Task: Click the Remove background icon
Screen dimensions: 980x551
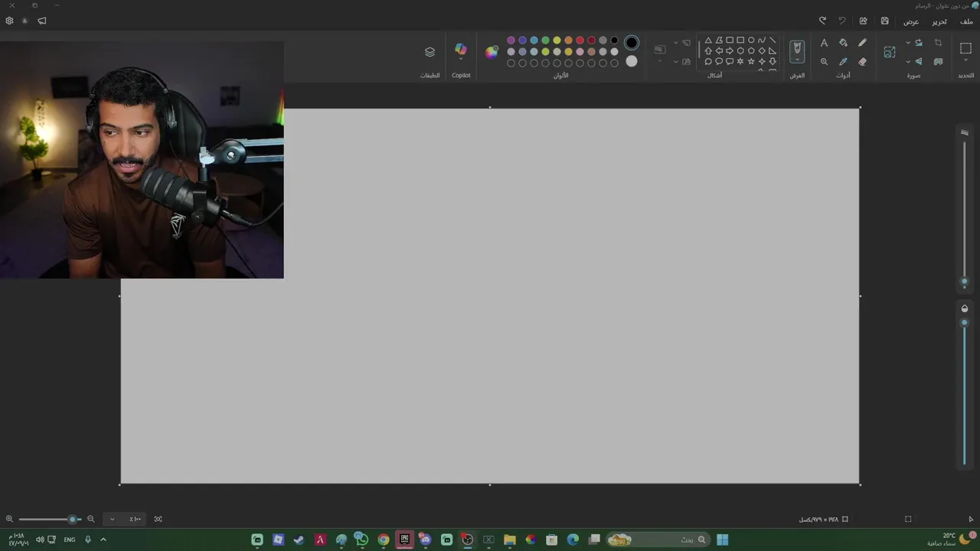Action: pyautogui.click(x=938, y=62)
